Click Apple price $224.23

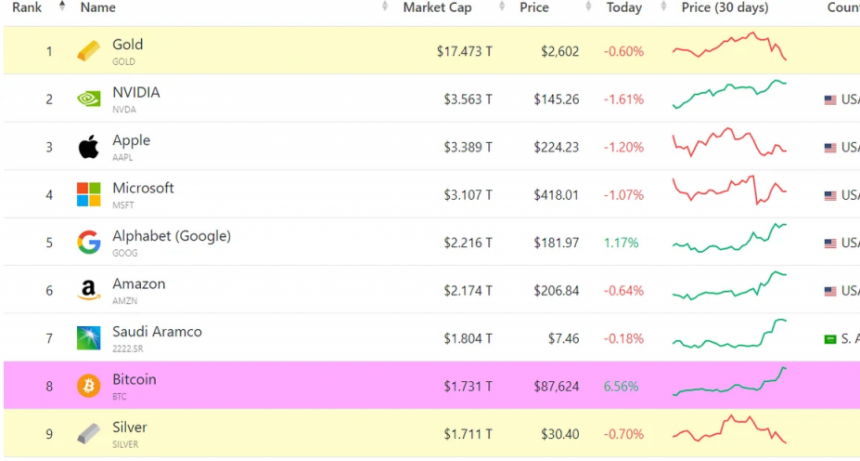click(x=556, y=147)
